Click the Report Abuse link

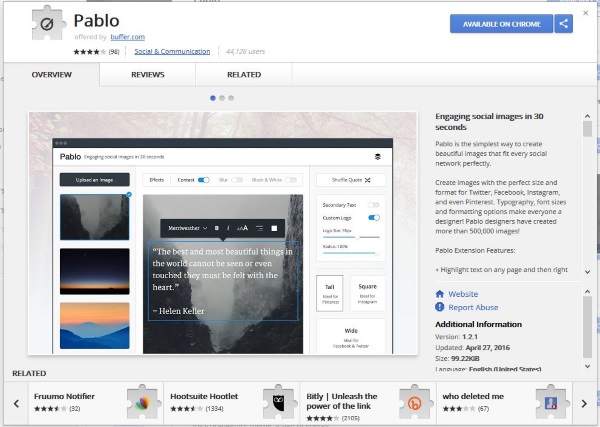click(x=473, y=307)
